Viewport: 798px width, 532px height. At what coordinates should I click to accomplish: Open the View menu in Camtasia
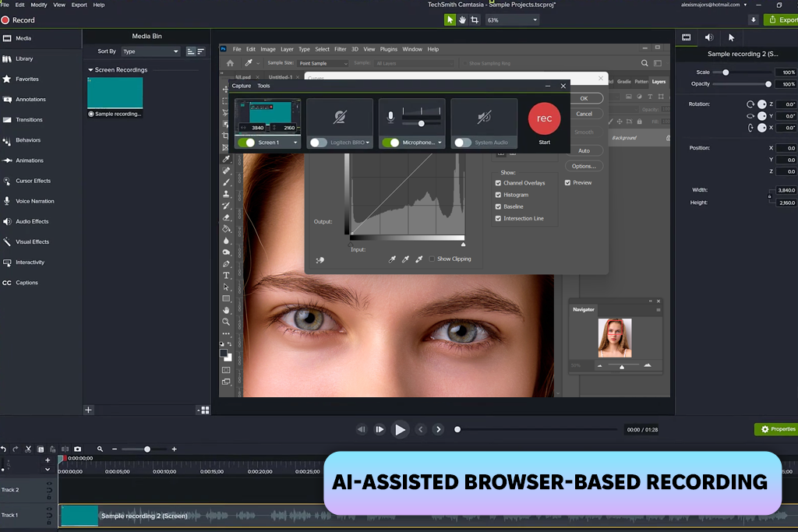click(59, 5)
